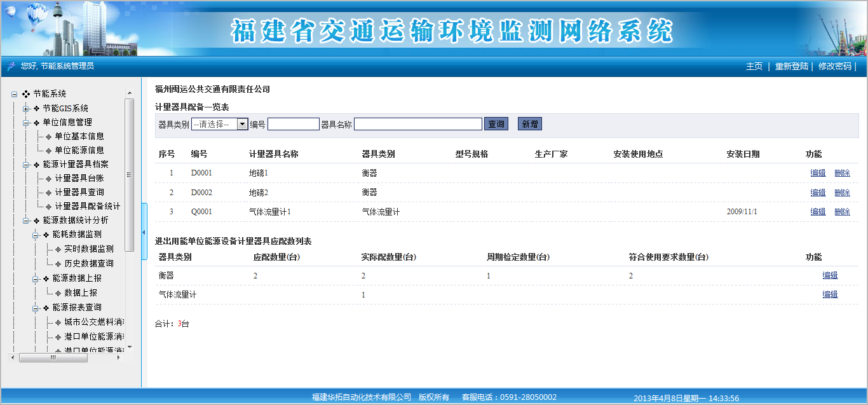The image size is (868, 405).
Task: Open the 城市公交燃料消 report item
Action: [94, 322]
